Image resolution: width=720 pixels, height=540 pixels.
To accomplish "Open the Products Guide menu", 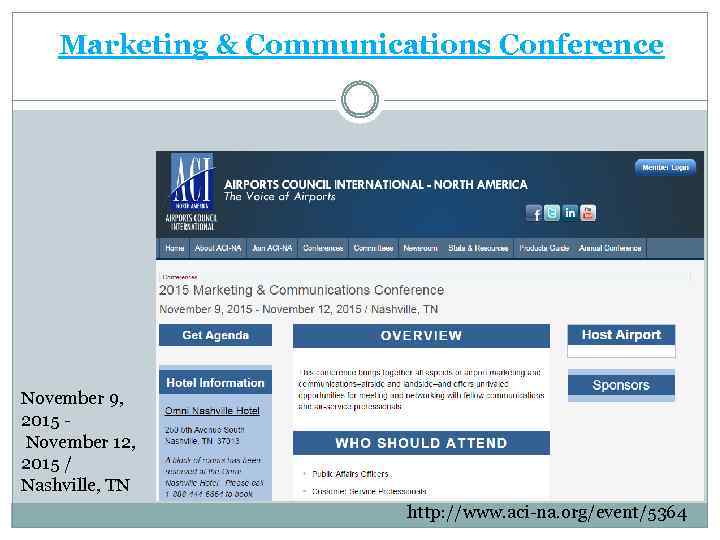I will [544, 248].
